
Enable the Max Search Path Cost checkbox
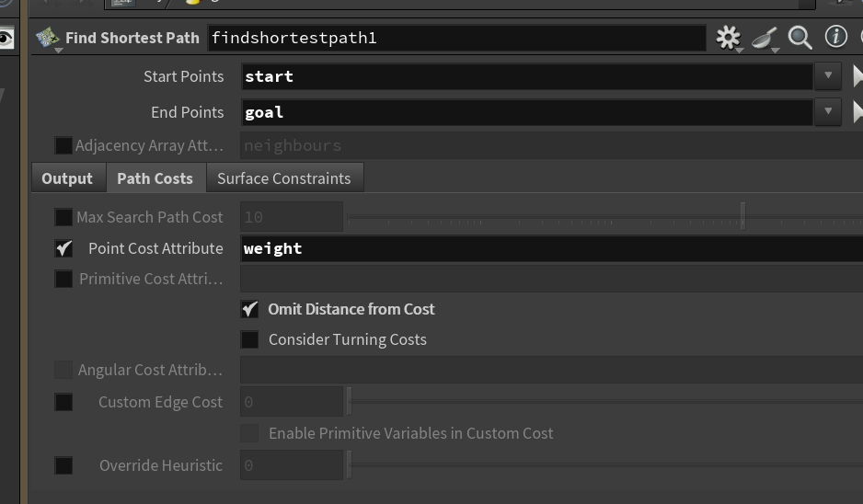pos(63,217)
